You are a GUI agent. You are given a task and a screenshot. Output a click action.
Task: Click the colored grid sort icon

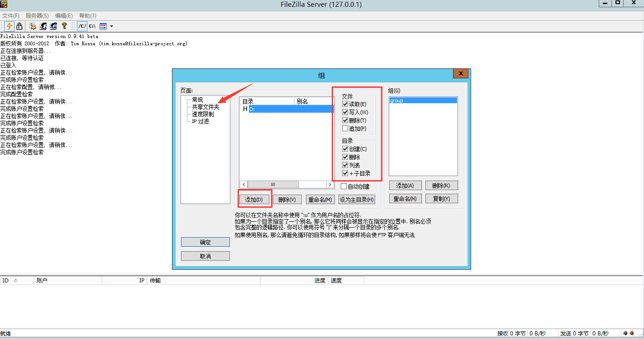tap(103, 26)
